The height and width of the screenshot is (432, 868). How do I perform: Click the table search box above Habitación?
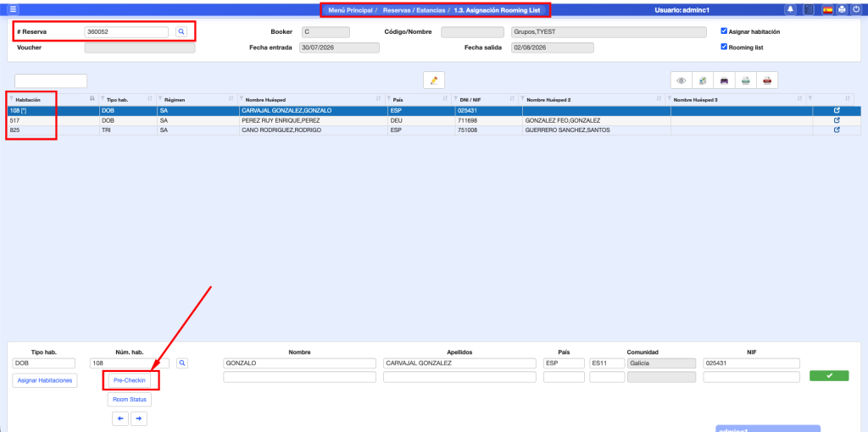tap(51, 80)
